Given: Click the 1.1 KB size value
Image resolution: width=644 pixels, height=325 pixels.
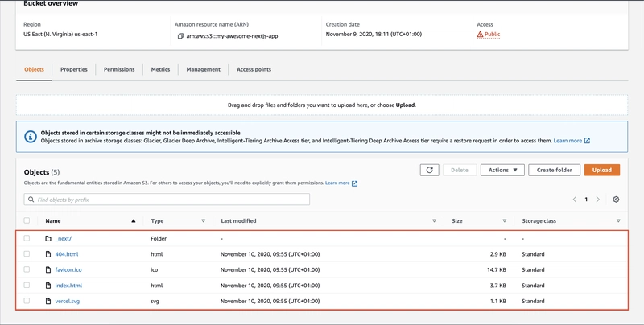Looking at the screenshot, I should 497,301.
